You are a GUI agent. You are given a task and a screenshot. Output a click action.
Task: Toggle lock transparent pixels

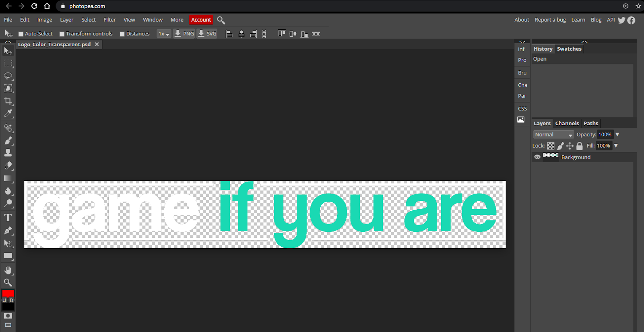pos(551,146)
